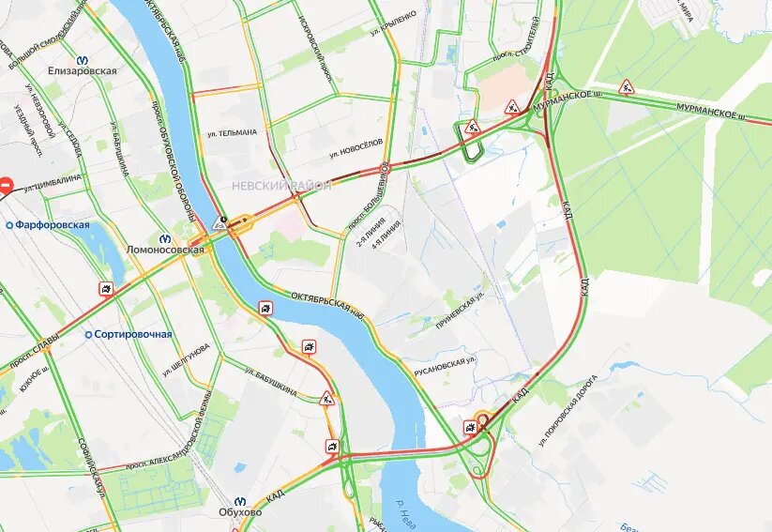Viewport: 772px width, 532px height.
Task: Click accident icon just north of КАД near Обухово
Action: point(333,447)
